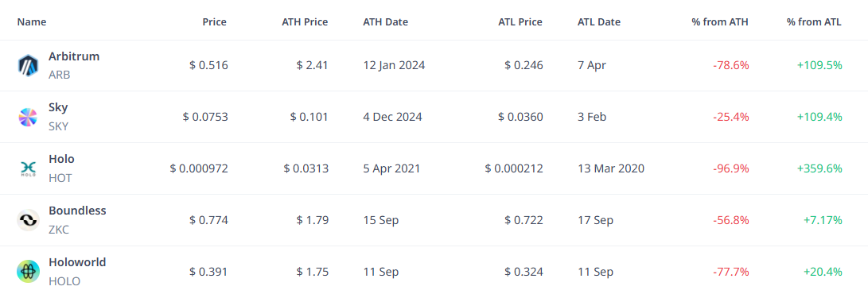This screenshot has height=294, width=868.
Task: Open the Arbitrum coin name link
Action: coord(74,56)
